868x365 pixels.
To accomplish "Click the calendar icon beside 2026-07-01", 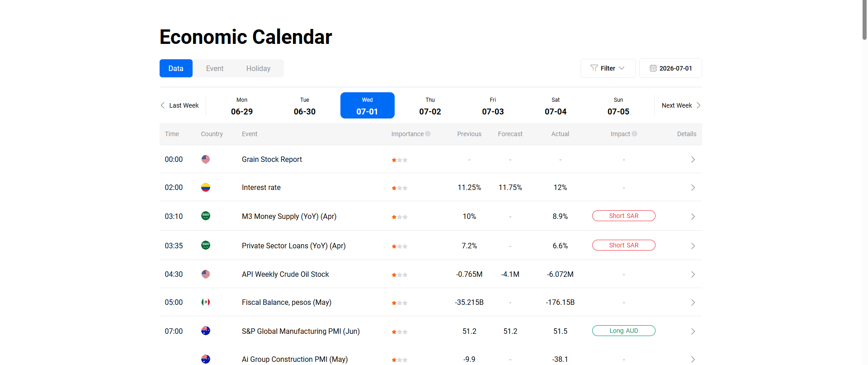I will [x=653, y=68].
